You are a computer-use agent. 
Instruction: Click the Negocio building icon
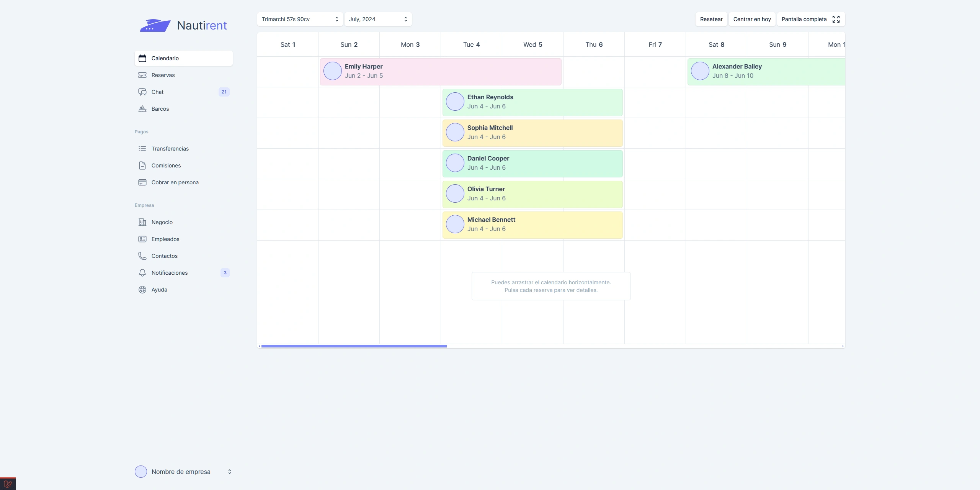point(142,222)
